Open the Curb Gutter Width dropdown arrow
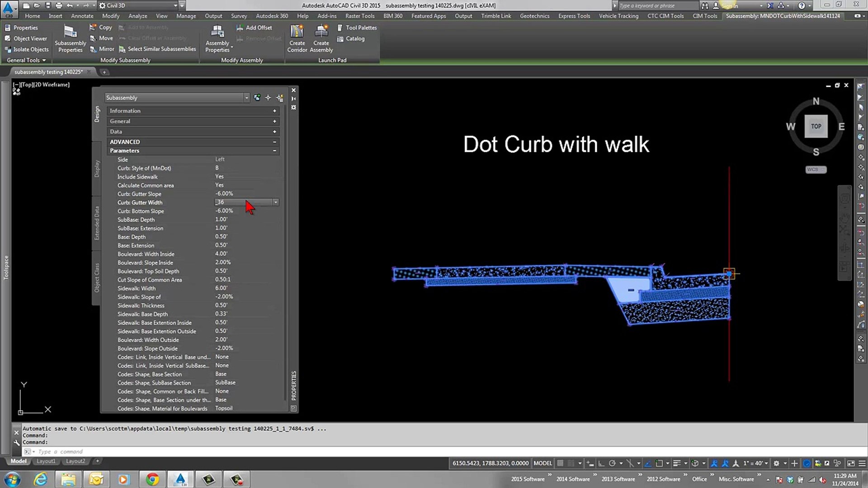The width and height of the screenshot is (868, 488). 275,202
